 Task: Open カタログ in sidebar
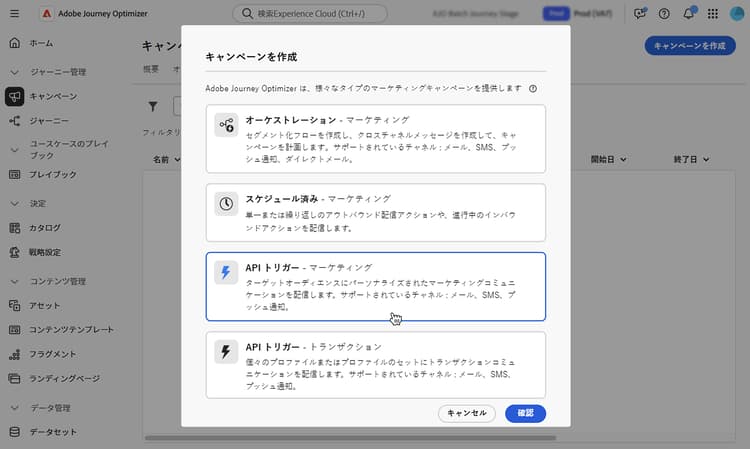(x=45, y=228)
